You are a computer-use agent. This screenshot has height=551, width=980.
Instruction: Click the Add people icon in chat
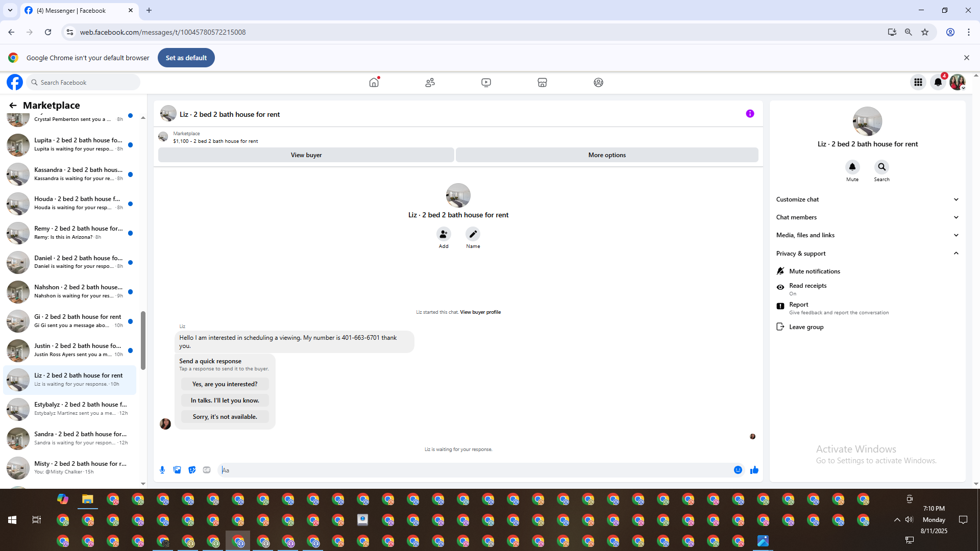[x=444, y=234]
